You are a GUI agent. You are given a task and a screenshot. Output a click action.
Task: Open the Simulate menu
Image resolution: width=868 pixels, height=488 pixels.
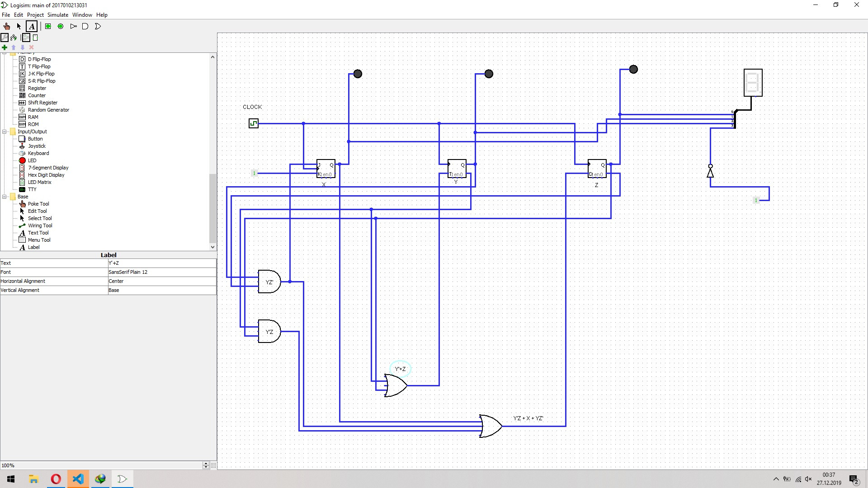58,15
